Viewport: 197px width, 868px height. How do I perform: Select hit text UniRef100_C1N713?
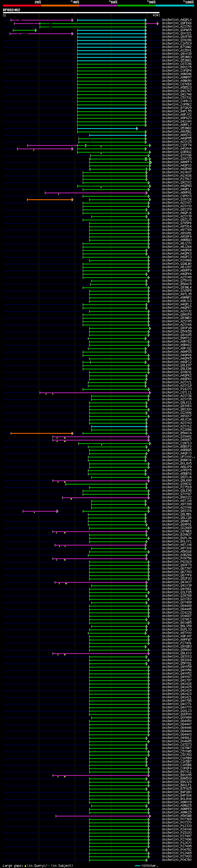[x=177, y=443]
